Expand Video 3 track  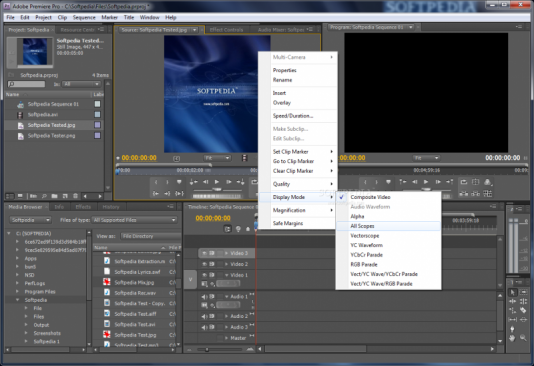tap(226, 253)
